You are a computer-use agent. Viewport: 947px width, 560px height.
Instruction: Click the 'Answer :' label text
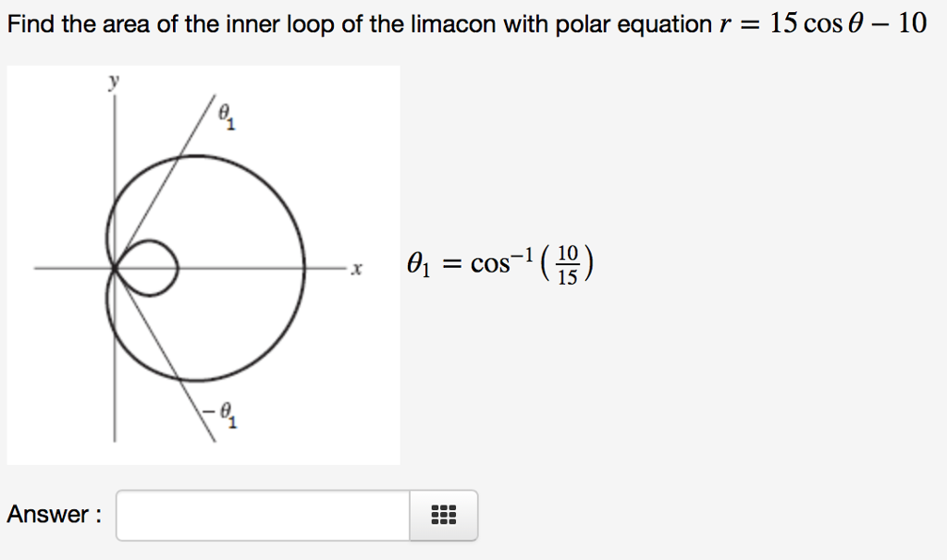(55, 515)
